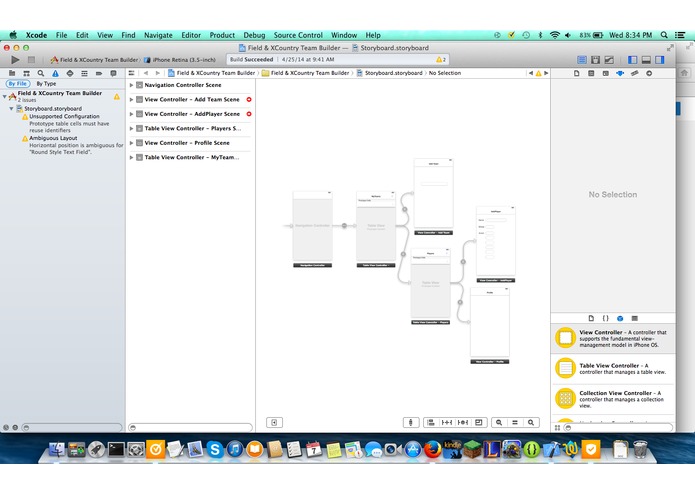Select the Issue navigator warning icon
695x494 pixels.
point(55,73)
